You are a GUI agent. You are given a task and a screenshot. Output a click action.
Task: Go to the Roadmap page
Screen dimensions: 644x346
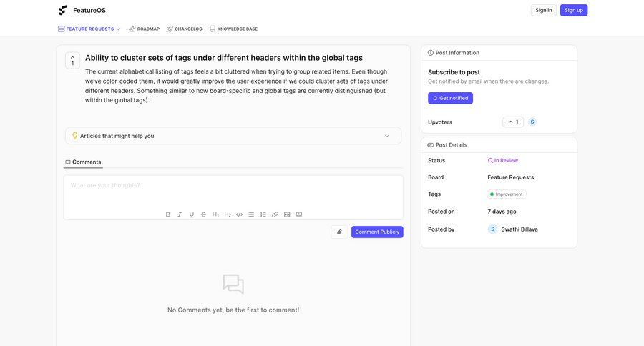[144, 29]
